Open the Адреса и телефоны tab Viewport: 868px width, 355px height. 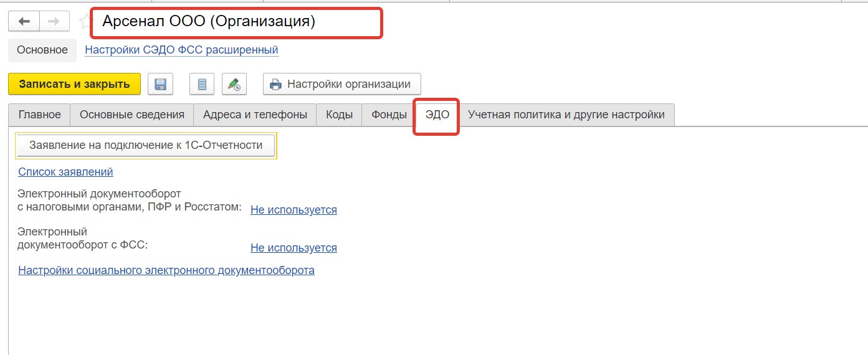tap(255, 115)
